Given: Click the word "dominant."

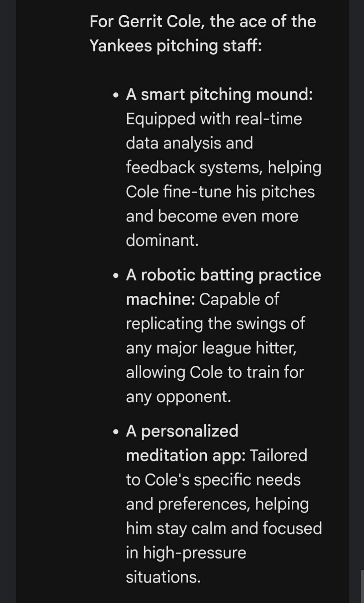Looking at the screenshot, I should (162, 240).
